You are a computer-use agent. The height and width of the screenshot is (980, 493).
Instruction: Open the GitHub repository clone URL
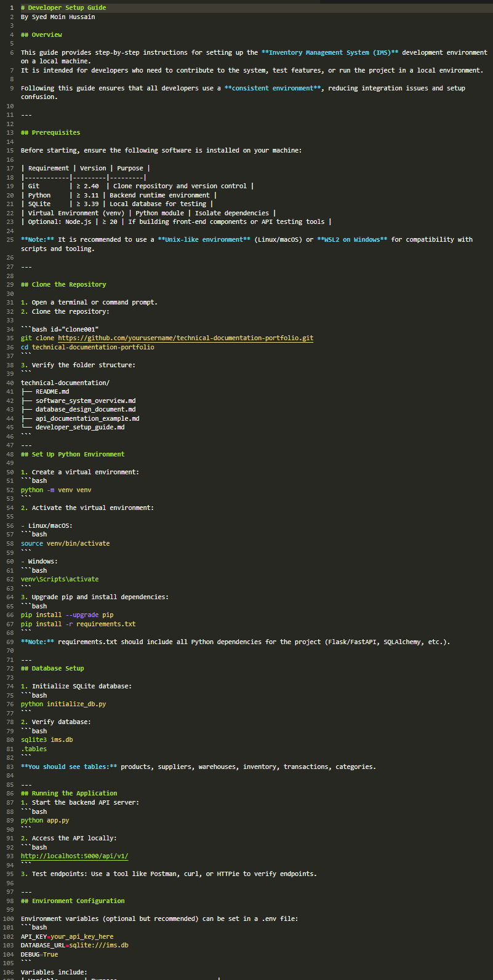pos(185,338)
